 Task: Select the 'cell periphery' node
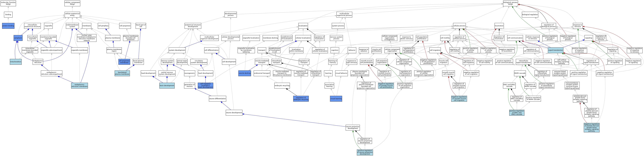103,26
